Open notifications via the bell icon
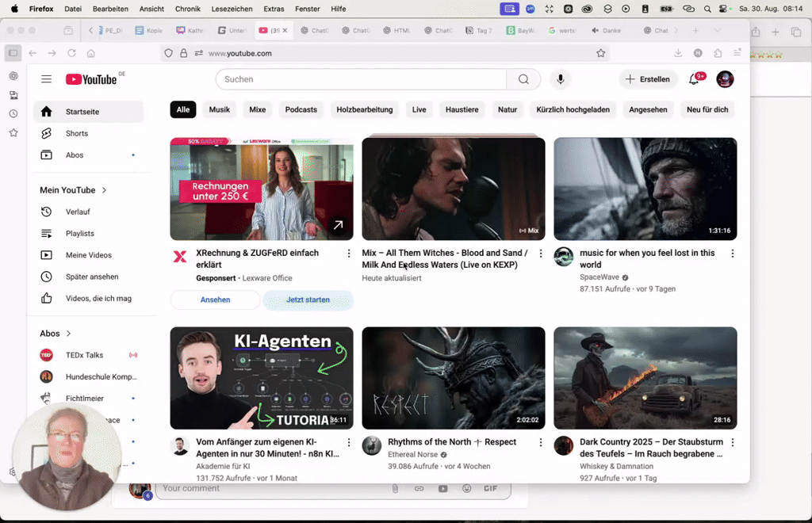Screen dimensions: 812x523 tap(693, 79)
